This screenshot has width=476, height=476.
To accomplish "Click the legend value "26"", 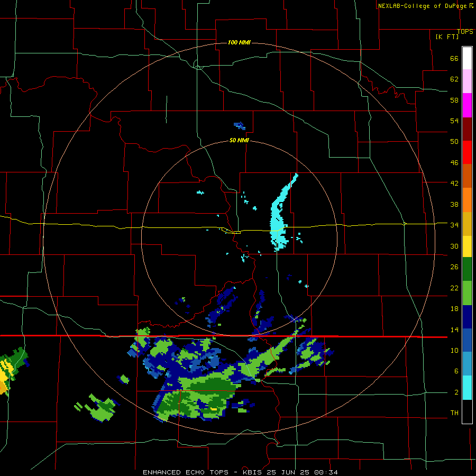I will point(454,267).
